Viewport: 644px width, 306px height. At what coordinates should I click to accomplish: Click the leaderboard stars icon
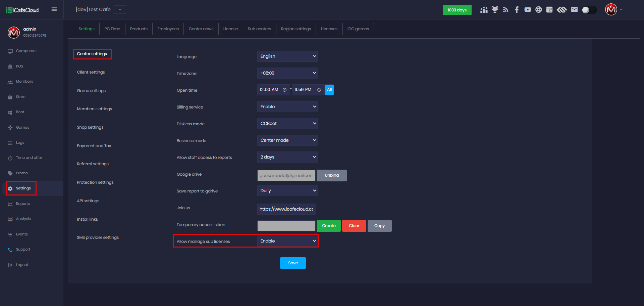pyautogui.click(x=484, y=10)
